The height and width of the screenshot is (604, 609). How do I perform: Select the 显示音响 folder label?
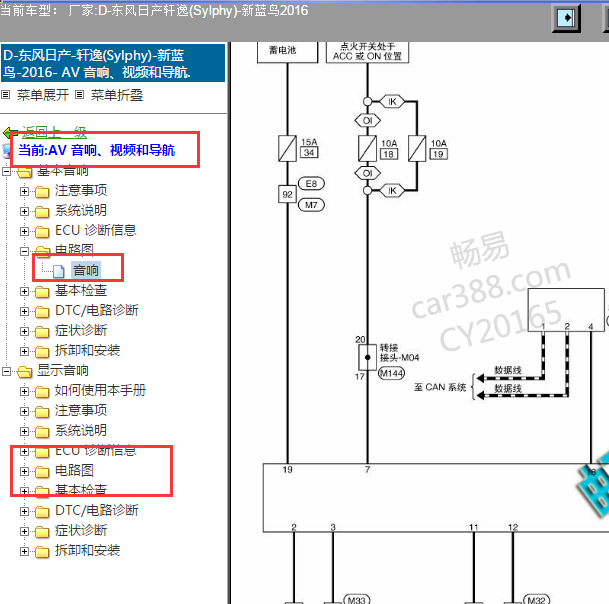[63, 370]
